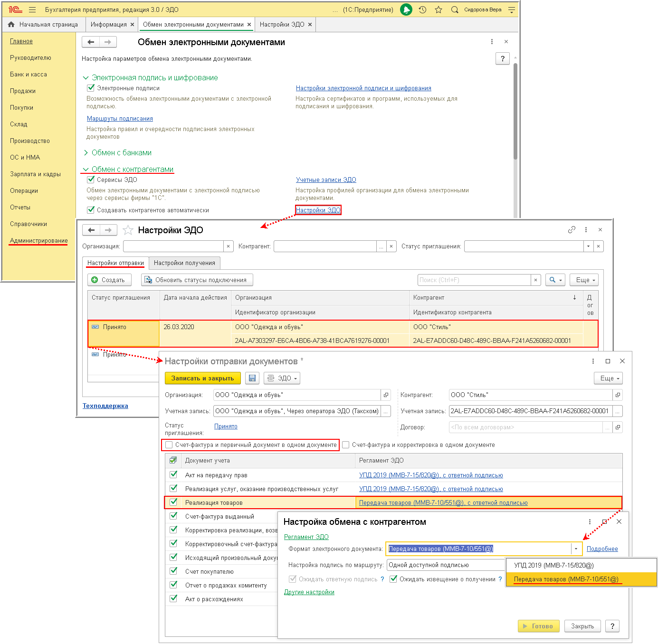This screenshot has width=658, height=644.
Task: Add Настройки ЭДО to favorites star
Action: (x=128, y=230)
